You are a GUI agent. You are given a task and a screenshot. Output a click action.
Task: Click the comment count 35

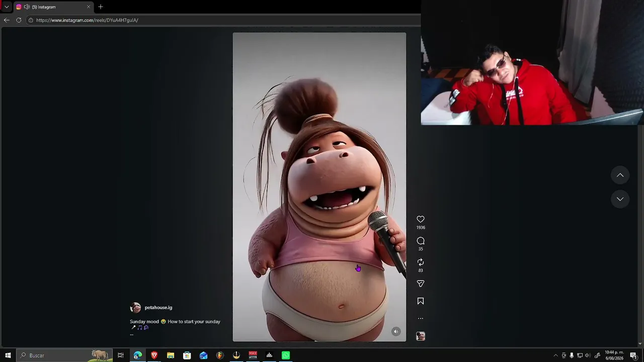421,249
